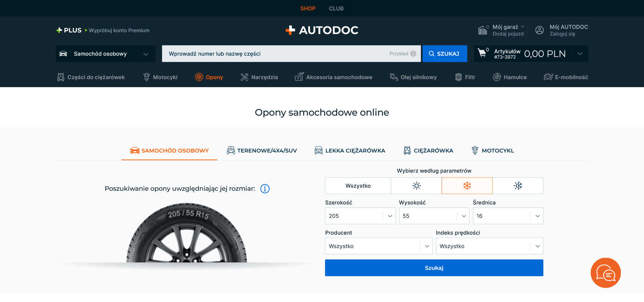
Task: Click the Mój garaż garage icon
Action: point(482,30)
